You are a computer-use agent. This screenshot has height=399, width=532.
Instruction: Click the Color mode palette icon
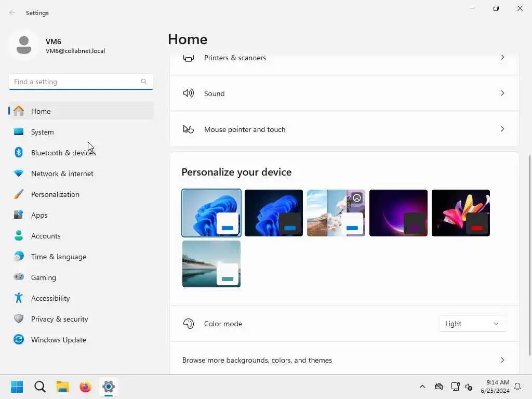(x=188, y=324)
